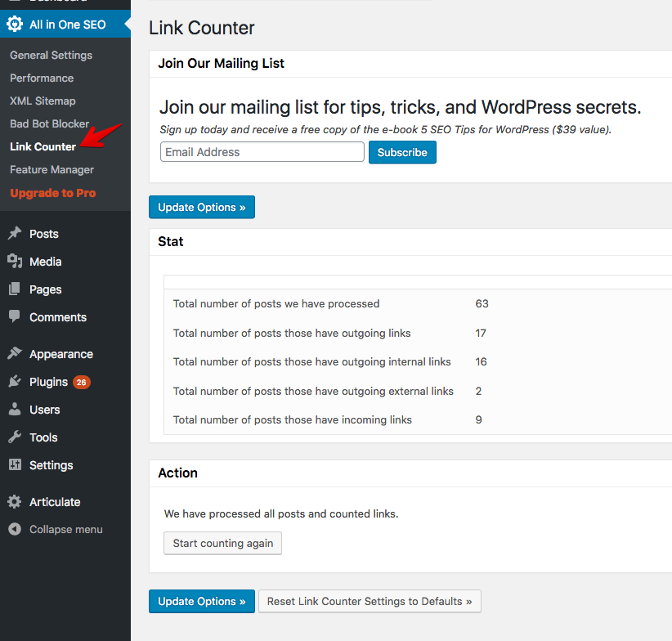Click the Tools wrench icon
672x641 pixels.
pyautogui.click(x=15, y=437)
